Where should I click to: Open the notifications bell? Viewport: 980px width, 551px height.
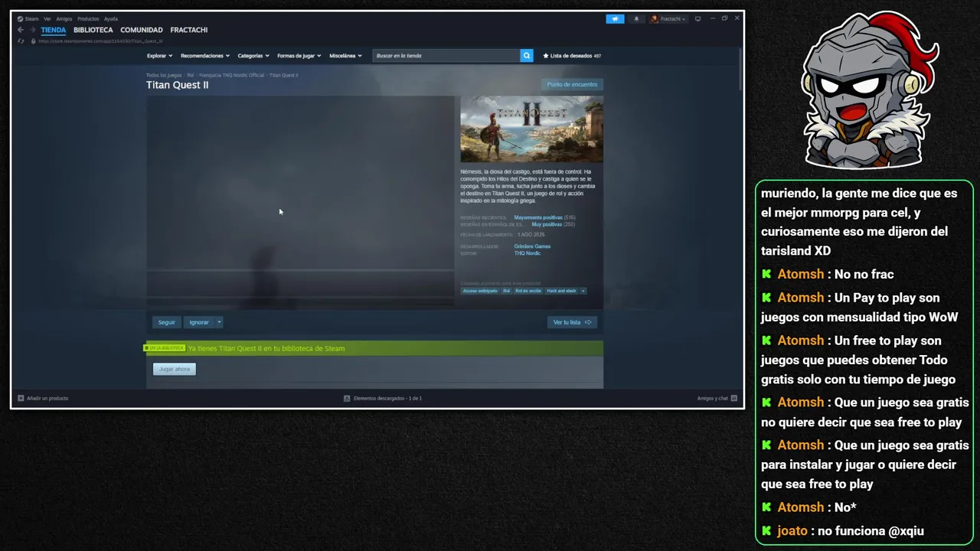pyautogui.click(x=635, y=18)
